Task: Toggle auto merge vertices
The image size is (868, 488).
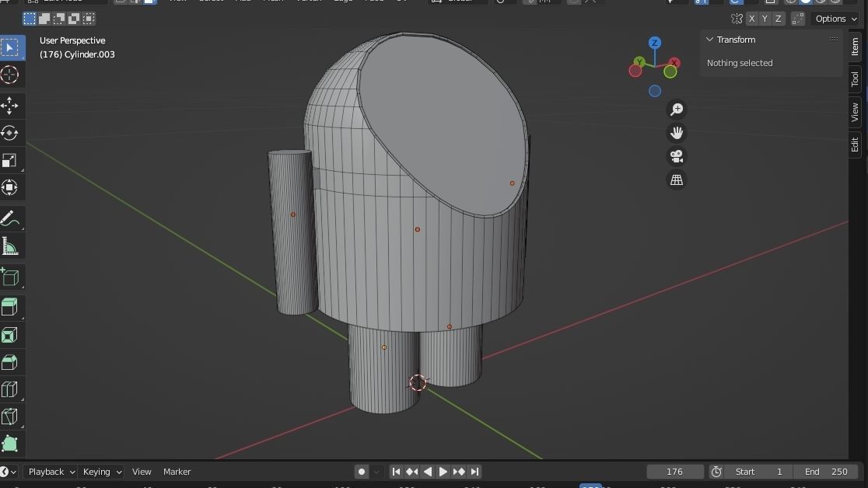Action: (x=798, y=19)
